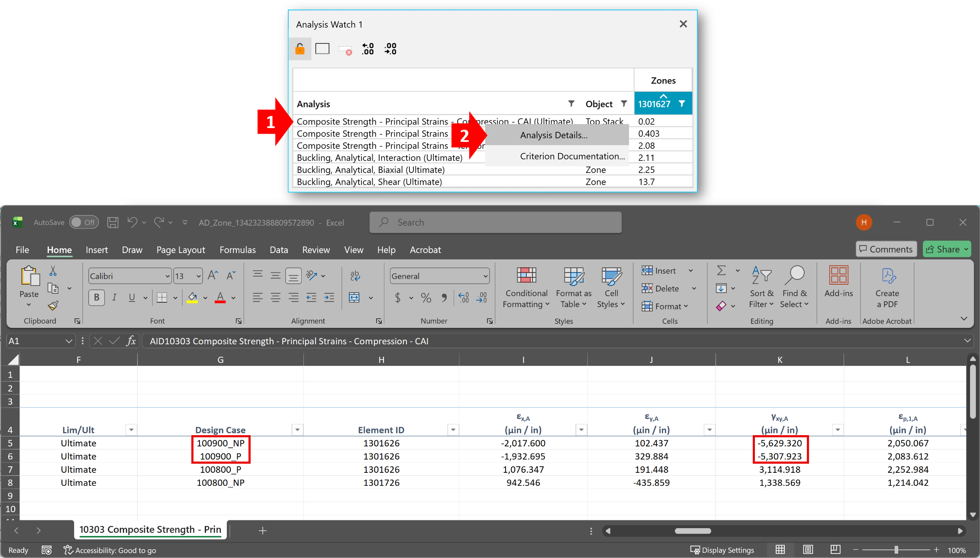Add a new sheet with plus icon
This screenshot has height=558, width=980.
coord(262,530)
